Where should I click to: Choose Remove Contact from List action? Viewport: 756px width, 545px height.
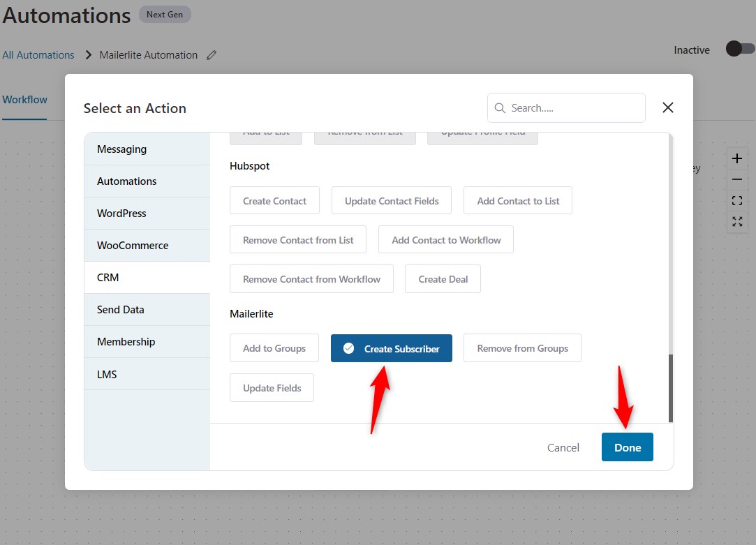click(x=298, y=240)
